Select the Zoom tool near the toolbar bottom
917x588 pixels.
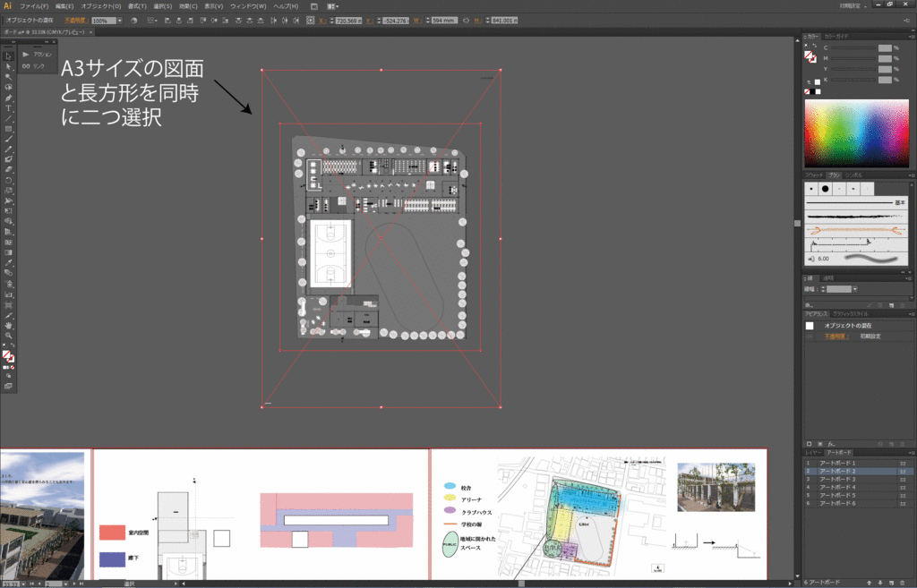click(x=9, y=335)
